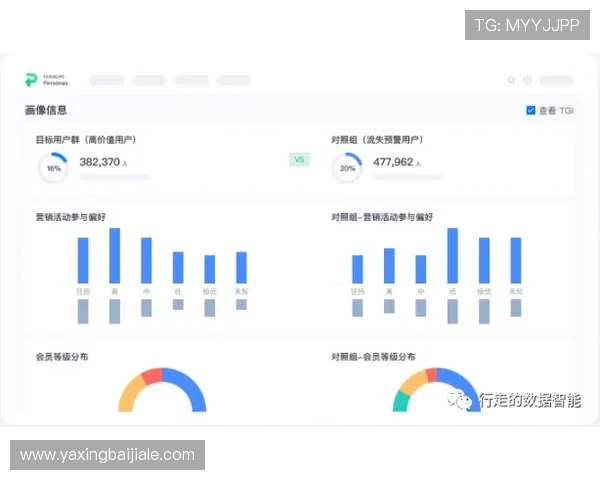Click the green VS badge between groups
The height and width of the screenshot is (480, 600).
(299, 159)
